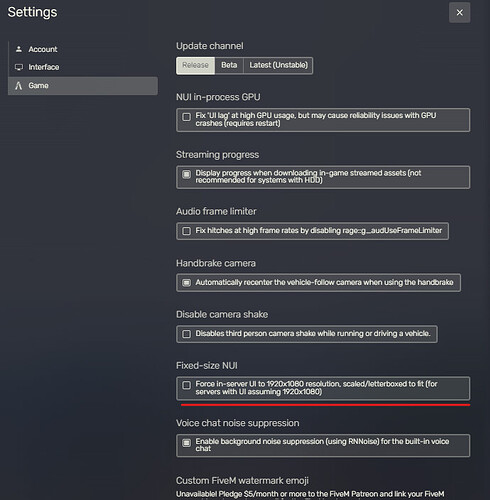This screenshot has height=500, width=490.
Task: Enable the NUI in-process GPU checkbox
Action: pos(187,117)
